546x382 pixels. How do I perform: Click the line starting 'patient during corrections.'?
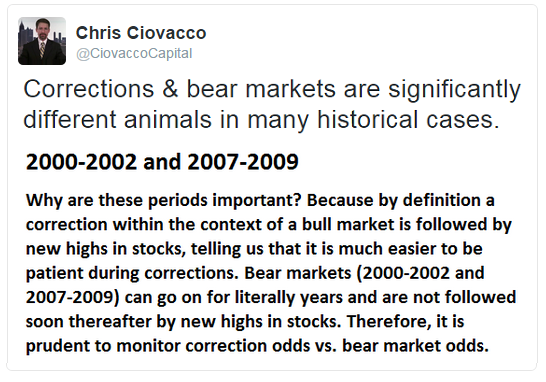tap(255, 273)
